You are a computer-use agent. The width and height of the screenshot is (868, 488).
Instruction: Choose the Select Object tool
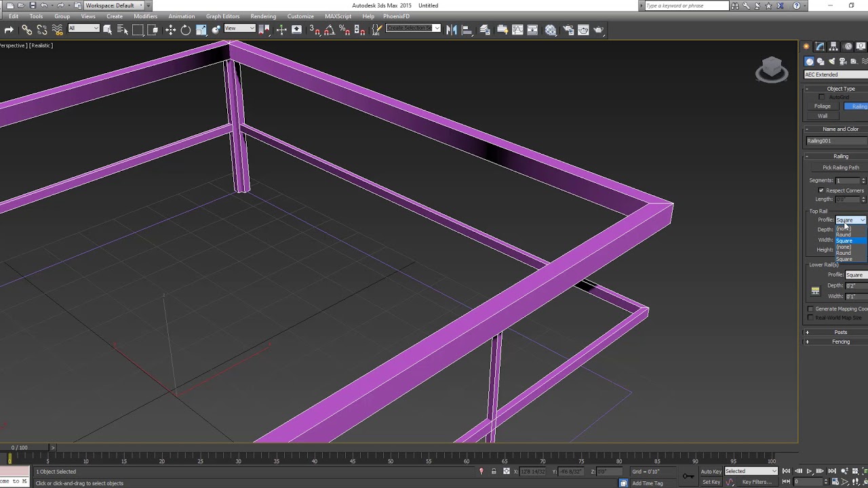107,30
